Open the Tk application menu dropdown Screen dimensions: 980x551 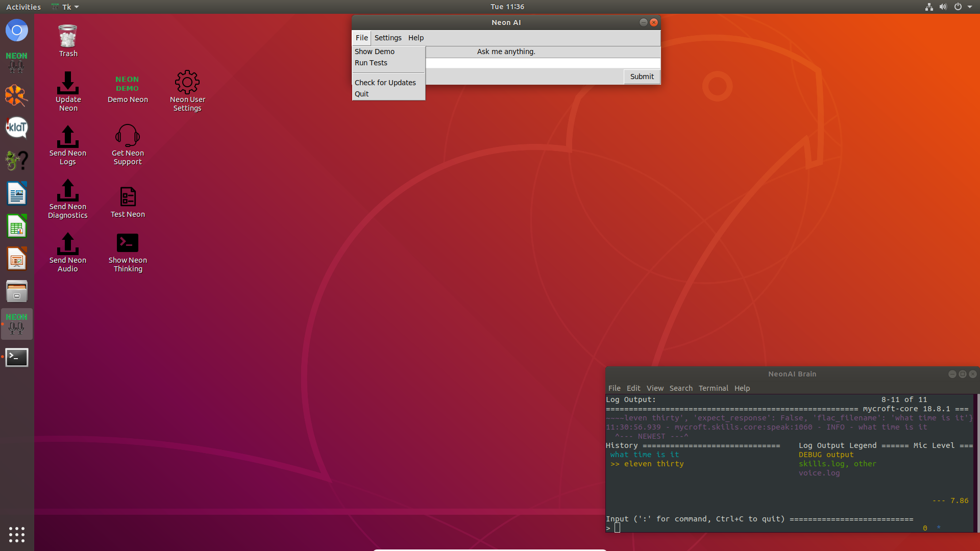pyautogui.click(x=66, y=7)
